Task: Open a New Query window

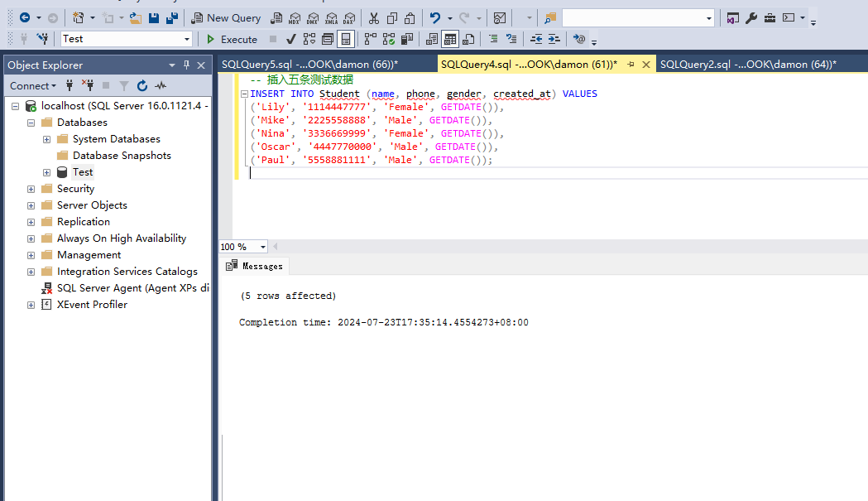Action: click(226, 18)
